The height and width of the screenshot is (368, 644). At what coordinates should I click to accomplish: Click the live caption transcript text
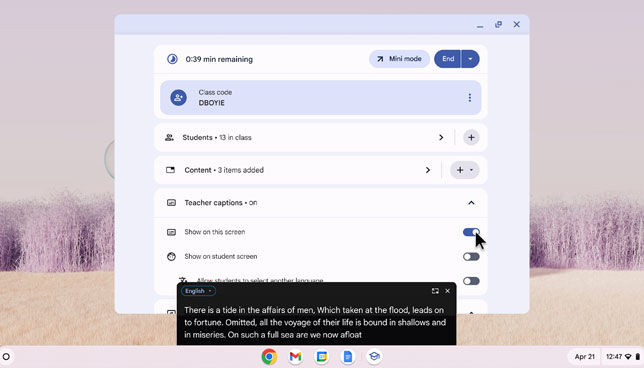(x=315, y=322)
